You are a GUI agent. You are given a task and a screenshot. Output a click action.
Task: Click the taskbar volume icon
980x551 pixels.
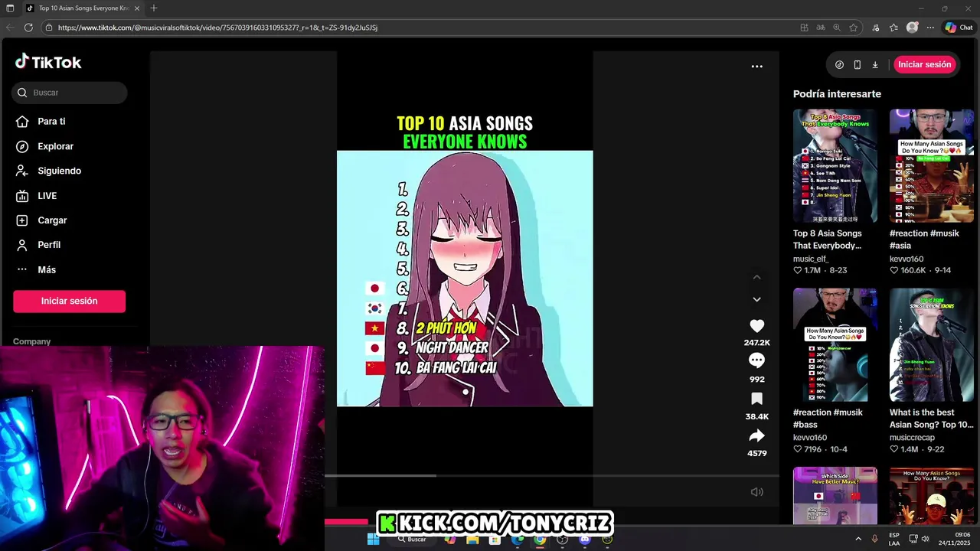(x=924, y=540)
